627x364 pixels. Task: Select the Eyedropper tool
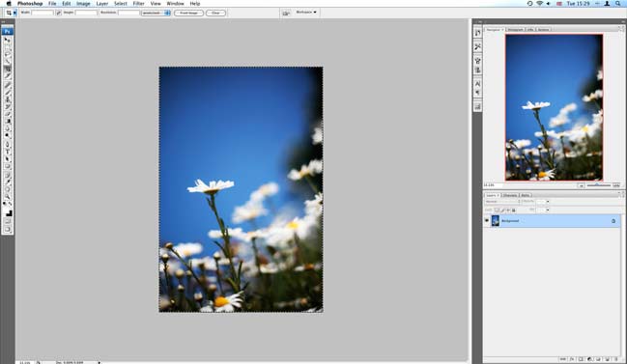click(8, 182)
